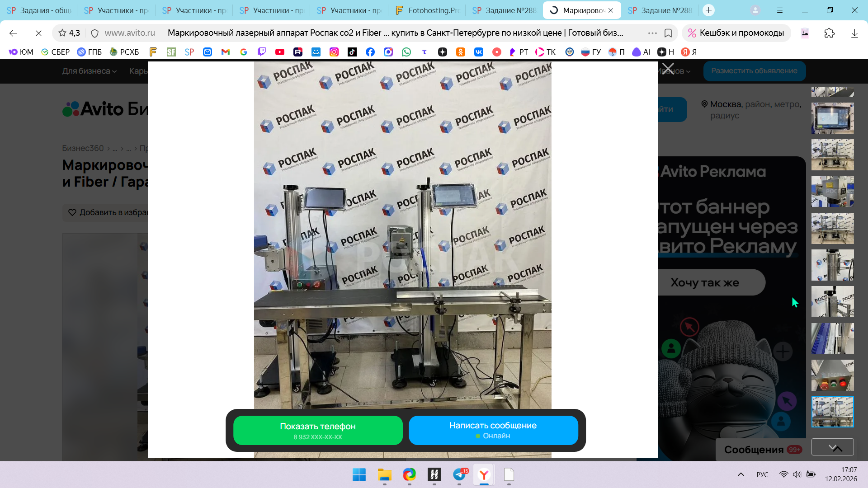Viewport: 868px width, 488px height.
Task: Expand the 'Для бизнеса' dropdown
Action: [89, 71]
